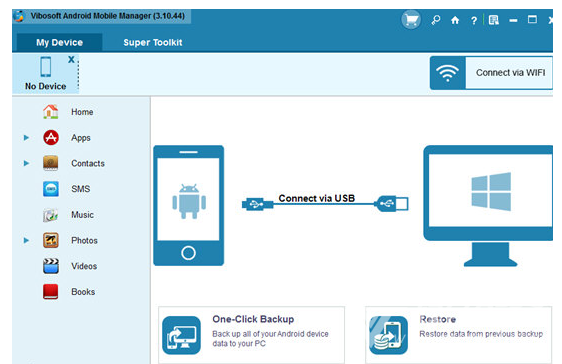Image resolution: width=562 pixels, height=364 pixels.
Task: Open Videos in the sidebar
Action: 84,266
